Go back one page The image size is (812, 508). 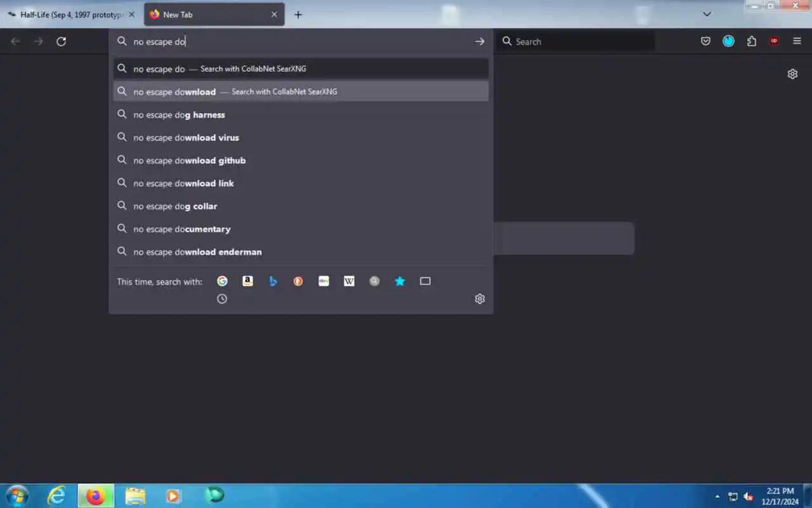pos(15,41)
